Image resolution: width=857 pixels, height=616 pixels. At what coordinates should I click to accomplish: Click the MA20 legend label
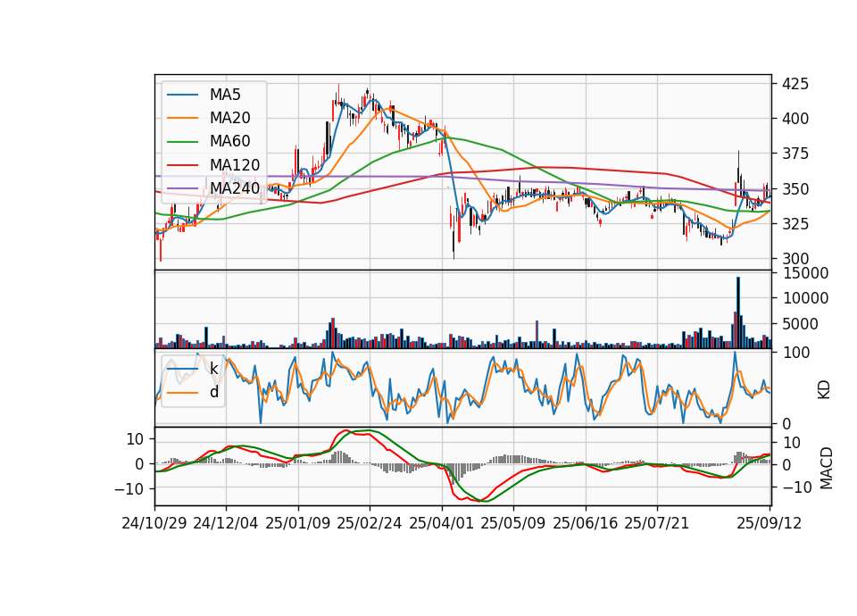(230, 118)
